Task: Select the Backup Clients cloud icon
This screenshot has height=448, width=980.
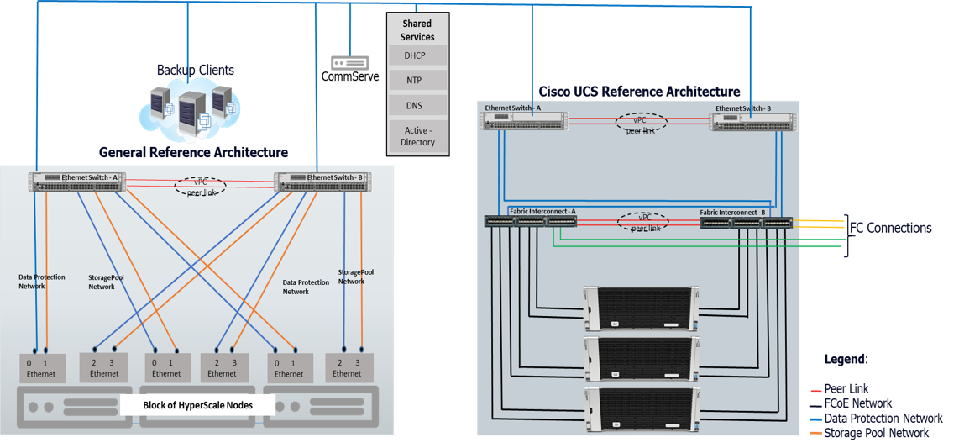Action: tap(190, 109)
